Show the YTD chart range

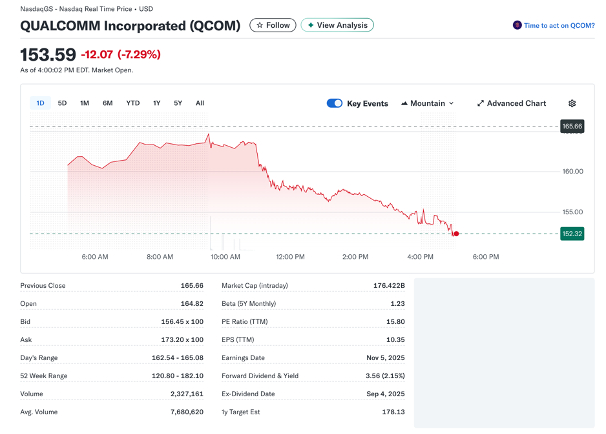132,103
